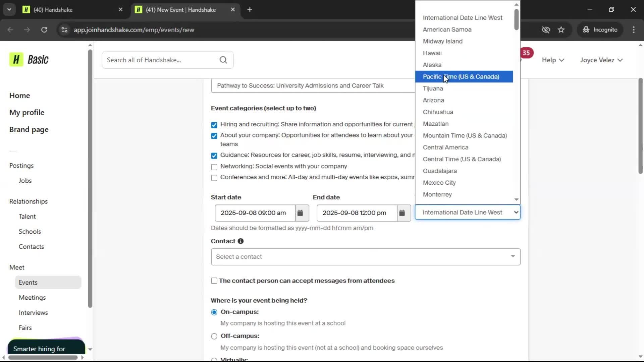Open Jobs under Postings
Viewport: 644px width, 362px height.
[x=25, y=181]
